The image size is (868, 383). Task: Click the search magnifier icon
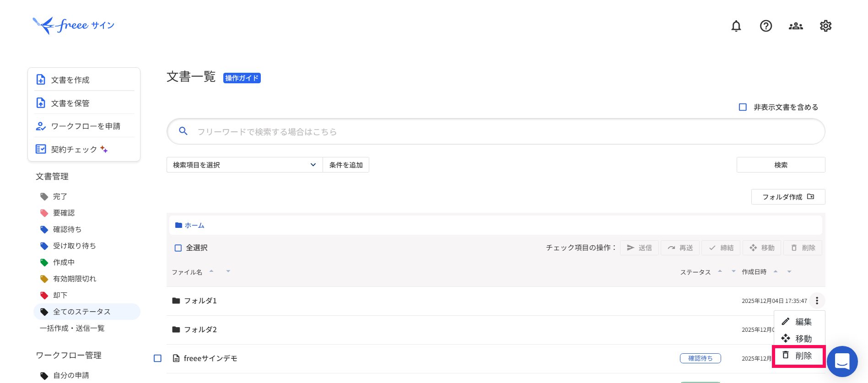pos(183,131)
